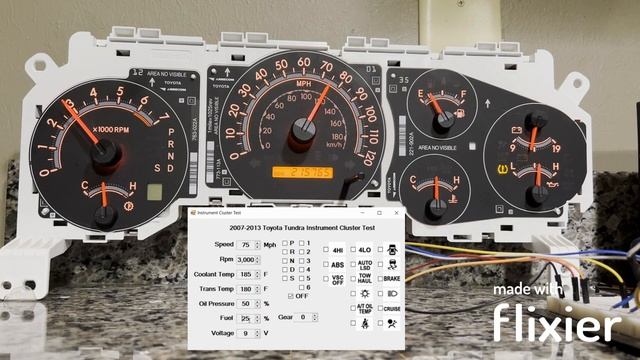Click the headlight high-beam indicator icon
640x360 pixels.
click(x=392, y=293)
